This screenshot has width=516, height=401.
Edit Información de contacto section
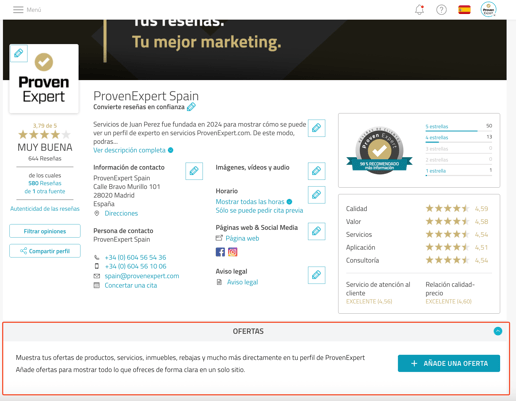(x=194, y=171)
